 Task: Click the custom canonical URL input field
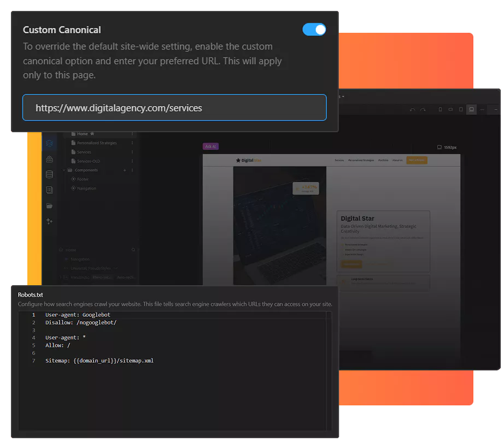coord(174,108)
